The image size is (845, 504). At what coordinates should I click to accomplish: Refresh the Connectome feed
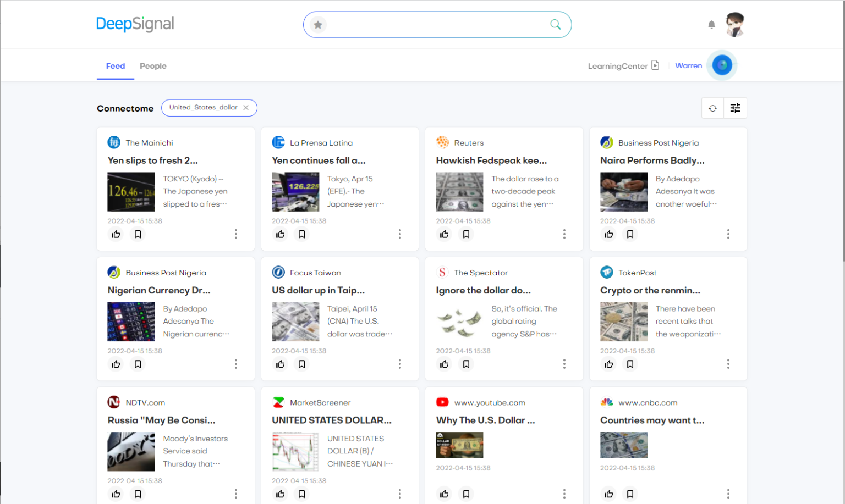tap(712, 108)
